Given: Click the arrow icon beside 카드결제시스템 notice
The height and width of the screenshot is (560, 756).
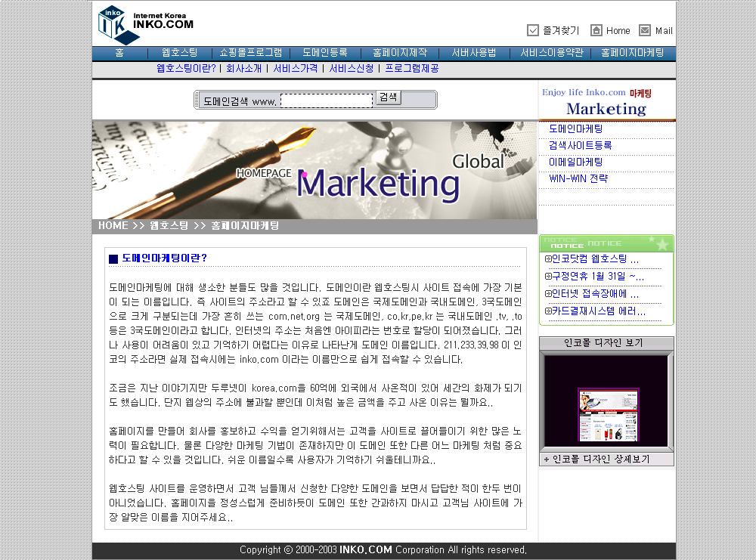Looking at the screenshot, I should click(547, 311).
